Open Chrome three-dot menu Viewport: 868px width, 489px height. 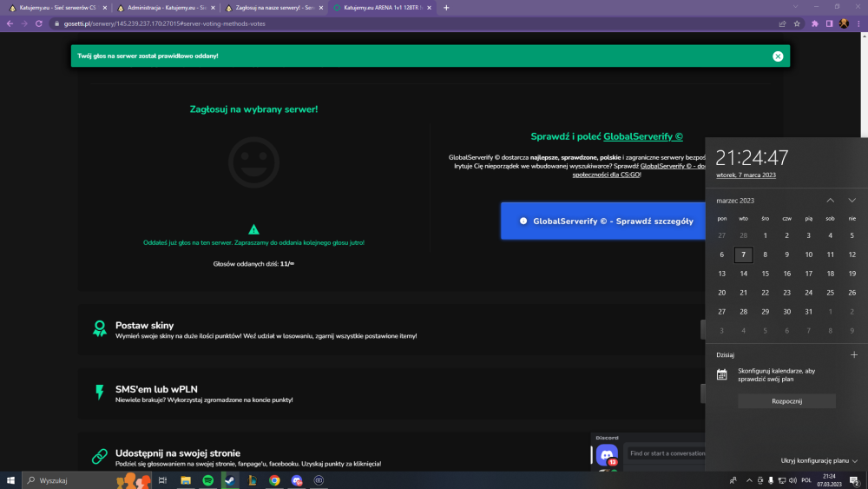858,23
